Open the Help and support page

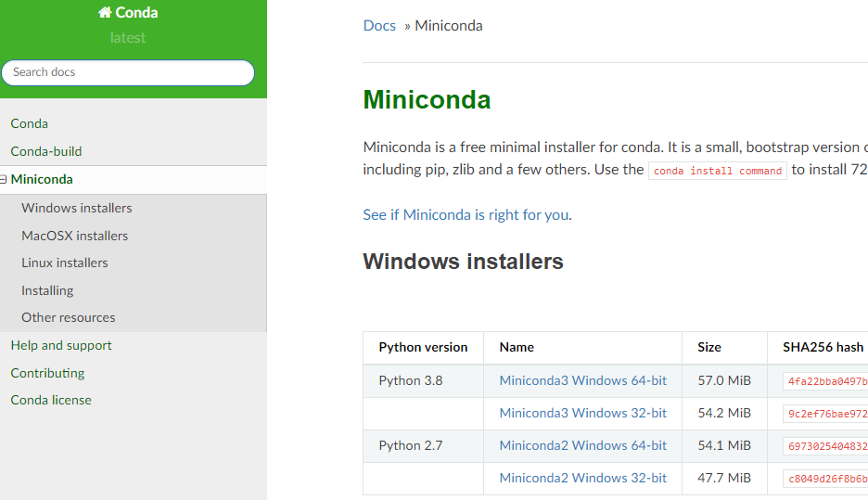[61, 345]
